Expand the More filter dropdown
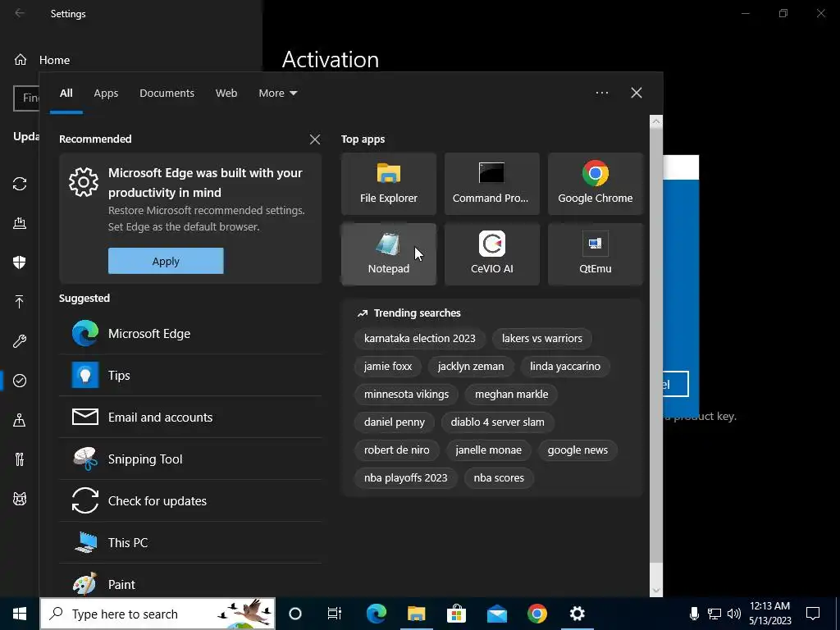This screenshot has width=840, height=630. click(277, 94)
